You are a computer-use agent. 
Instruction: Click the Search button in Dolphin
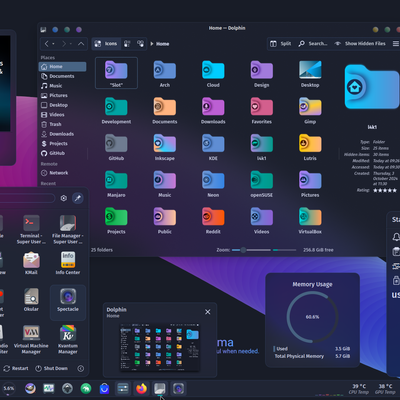(313, 44)
